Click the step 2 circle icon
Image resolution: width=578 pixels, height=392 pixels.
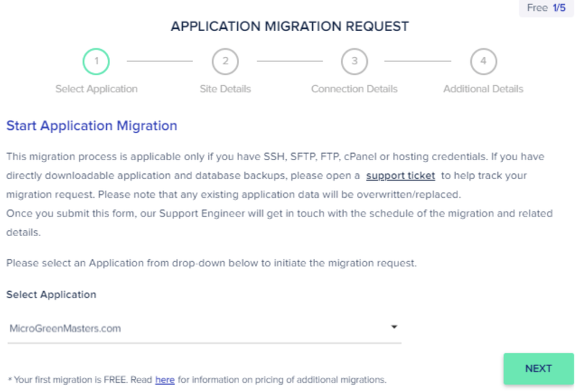225,61
